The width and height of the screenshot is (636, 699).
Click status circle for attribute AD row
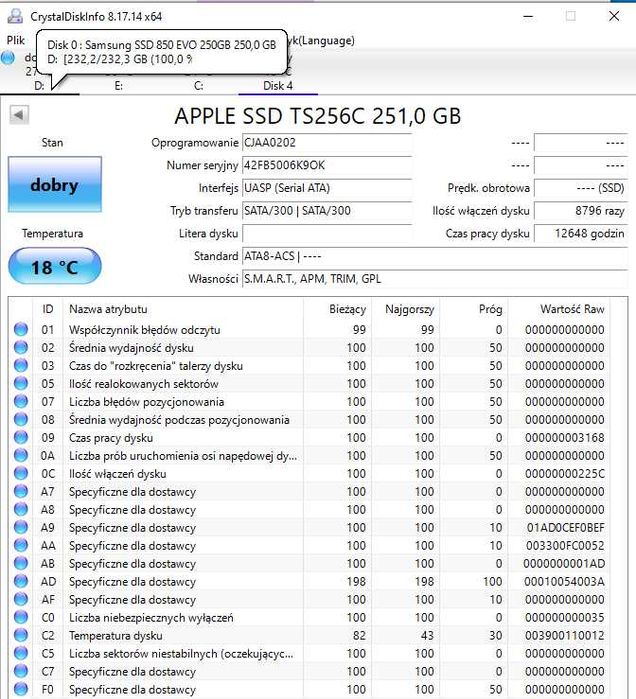point(21,581)
